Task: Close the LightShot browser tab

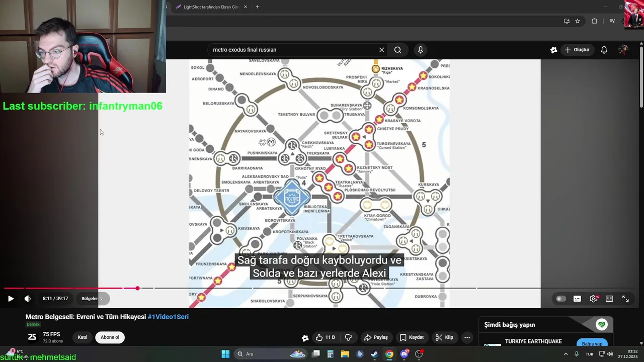Action: [x=246, y=7]
